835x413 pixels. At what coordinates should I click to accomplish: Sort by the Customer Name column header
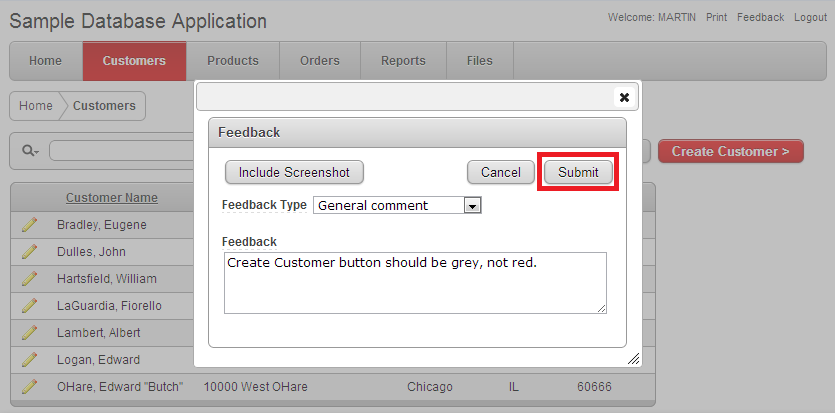coord(111,198)
